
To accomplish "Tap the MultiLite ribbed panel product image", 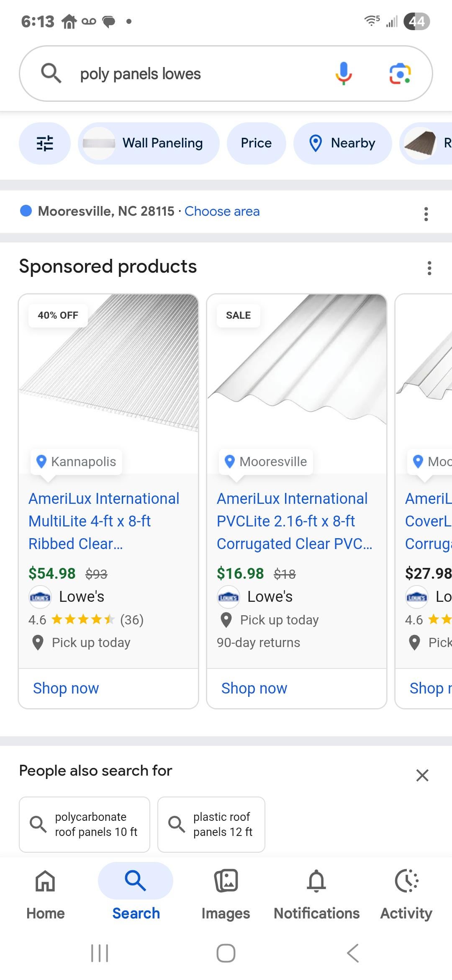I will pyautogui.click(x=108, y=369).
